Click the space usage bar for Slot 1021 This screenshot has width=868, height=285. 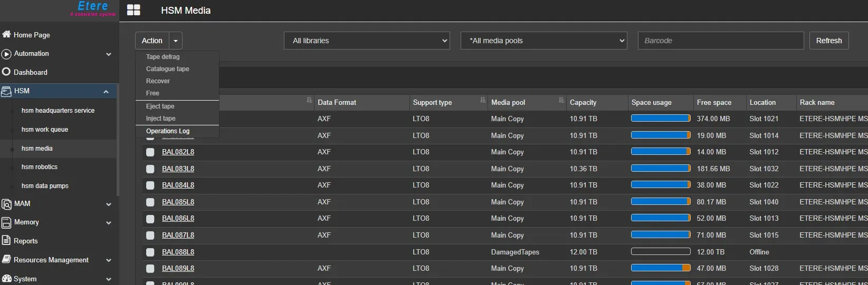tap(661, 119)
